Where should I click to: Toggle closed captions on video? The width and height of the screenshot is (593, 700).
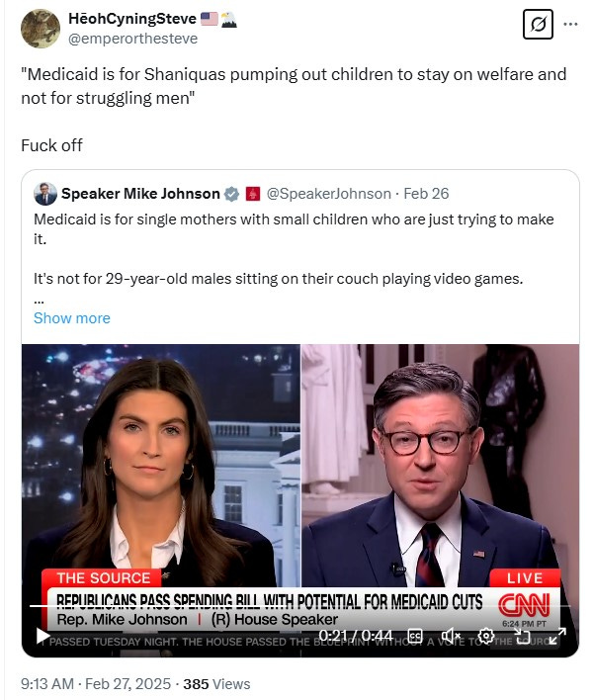(415, 636)
